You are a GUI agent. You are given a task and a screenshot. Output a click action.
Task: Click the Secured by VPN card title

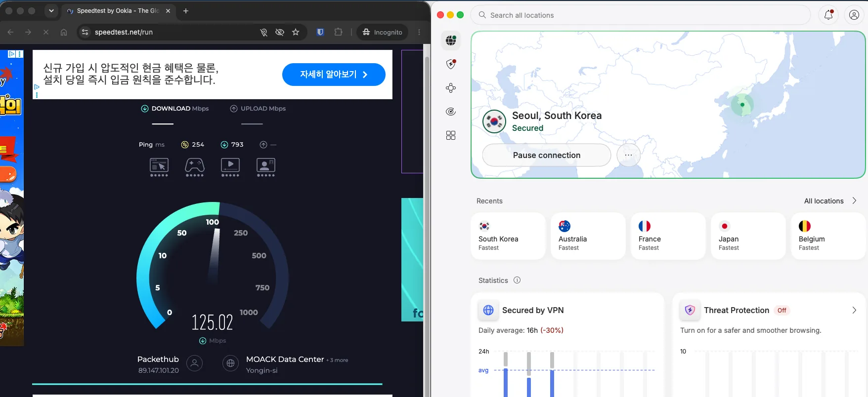[533, 310]
